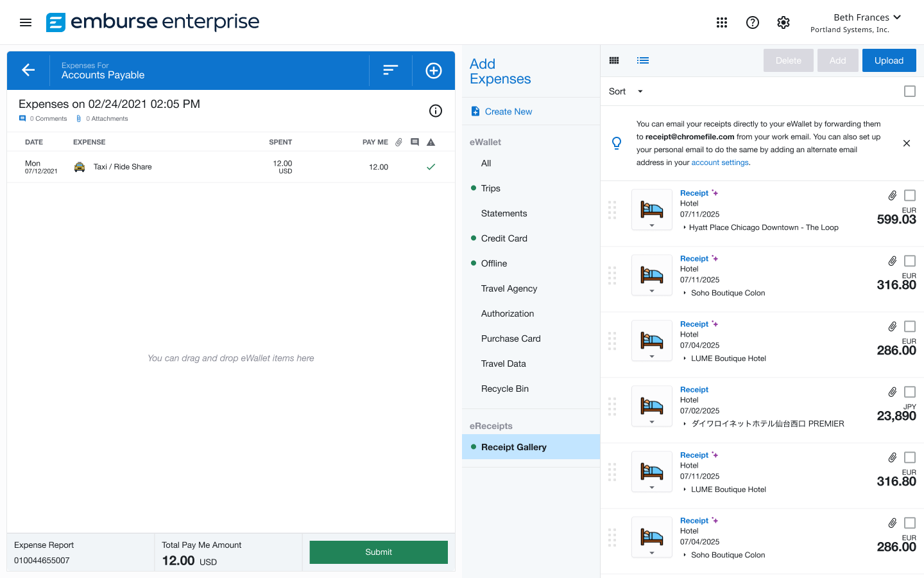The height and width of the screenshot is (578, 924).
Task: Go back using the Accounts Payable arrow
Action: (x=28, y=70)
